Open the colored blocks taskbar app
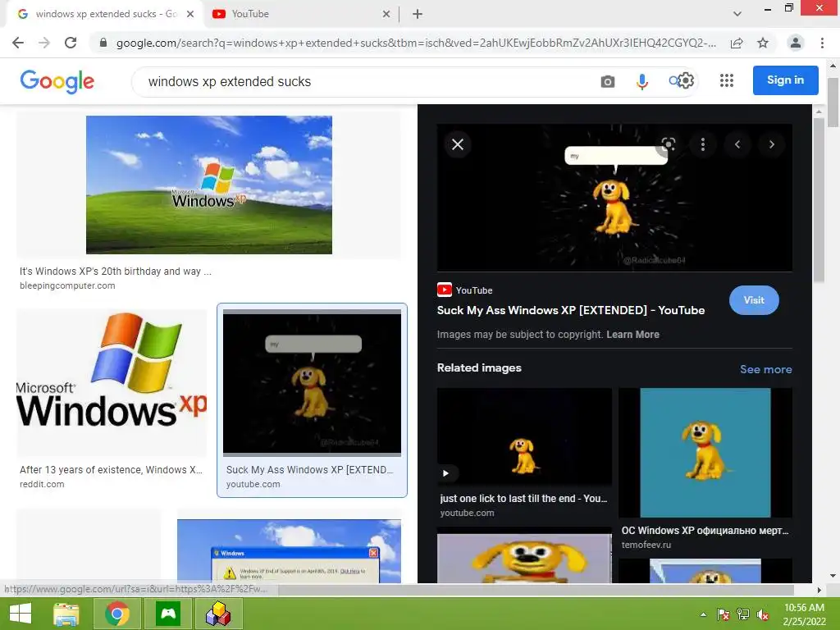Screen dimensions: 840x630 pyautogui.click(x=218, y=614)
